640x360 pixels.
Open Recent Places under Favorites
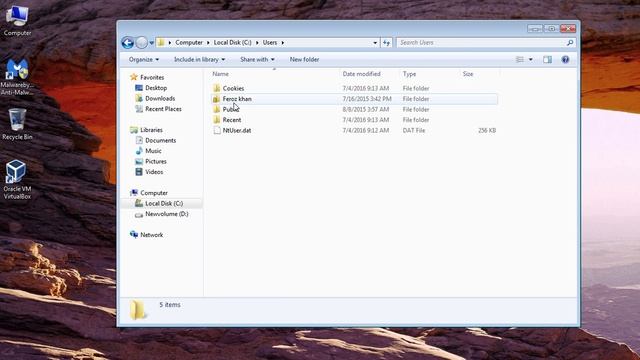click(163, 109)
